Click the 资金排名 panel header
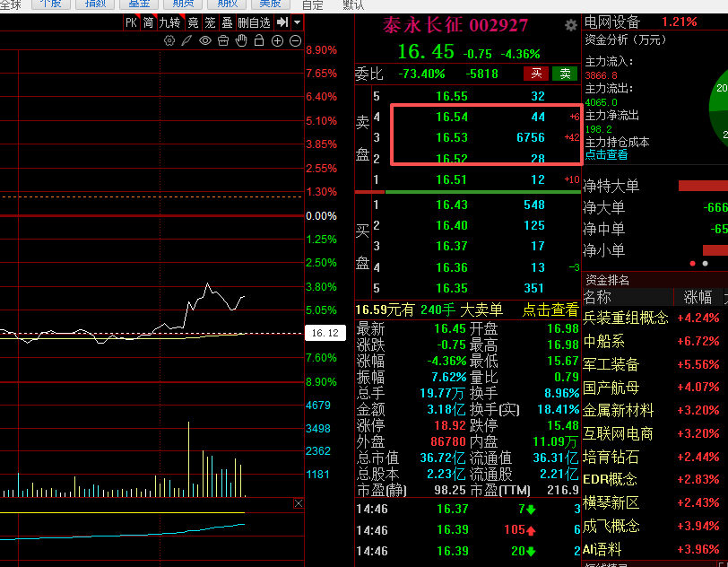This screenshot has height=567, width=728. 607,280
